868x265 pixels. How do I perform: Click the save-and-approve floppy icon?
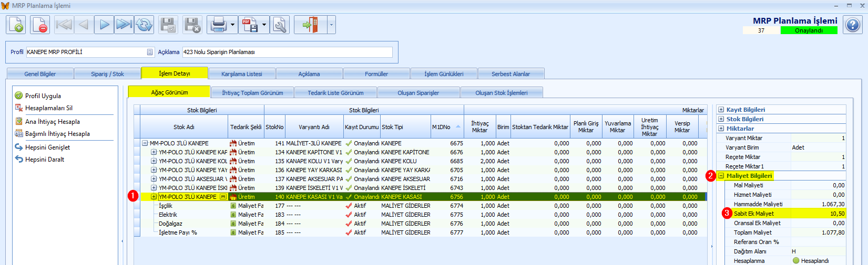168,25
